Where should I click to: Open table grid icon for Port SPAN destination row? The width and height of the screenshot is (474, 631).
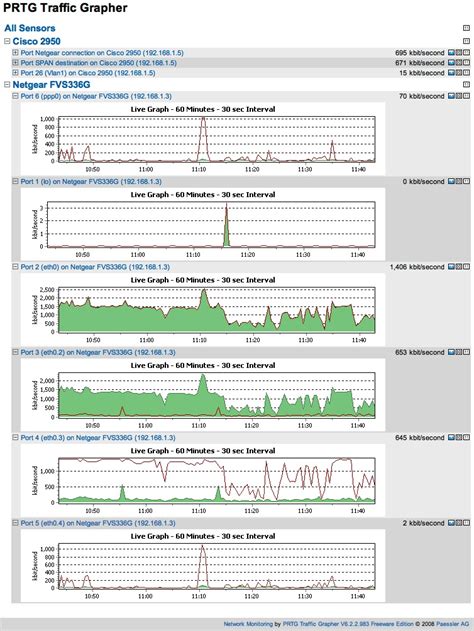point(459,63)
